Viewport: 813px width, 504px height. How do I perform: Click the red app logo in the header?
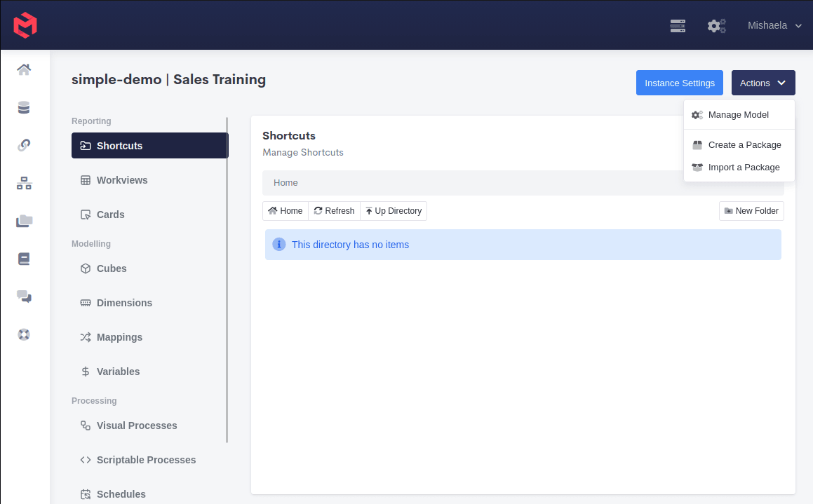(x=25, y=25)
